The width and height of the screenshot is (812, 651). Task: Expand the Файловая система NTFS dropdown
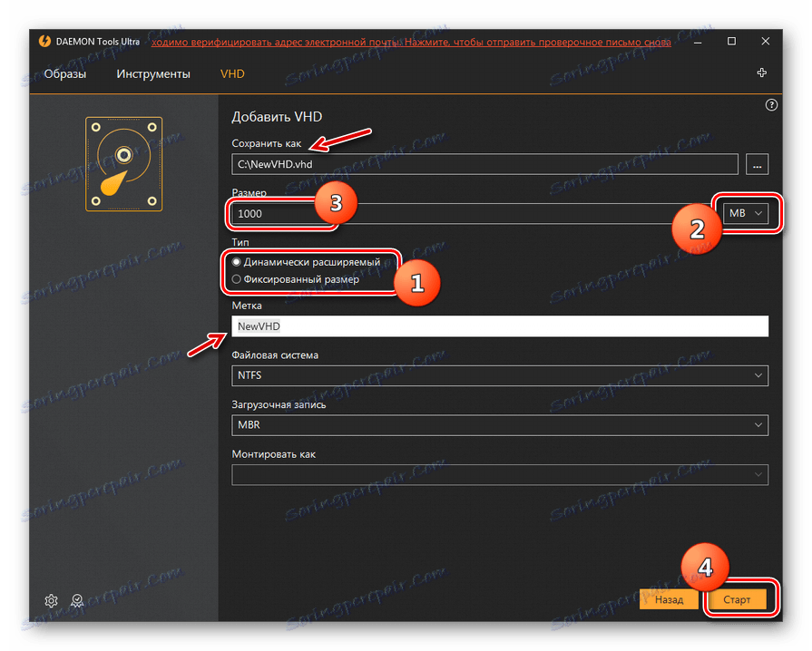pos(500,375)
